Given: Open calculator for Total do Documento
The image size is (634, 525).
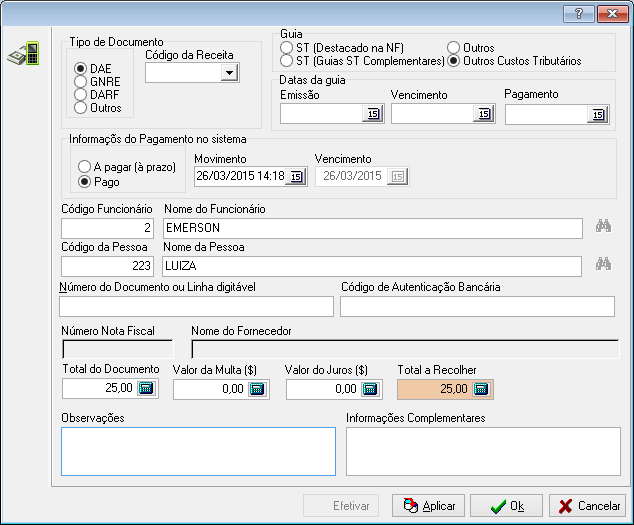Looking at the screenshot, I should (146, 389).
